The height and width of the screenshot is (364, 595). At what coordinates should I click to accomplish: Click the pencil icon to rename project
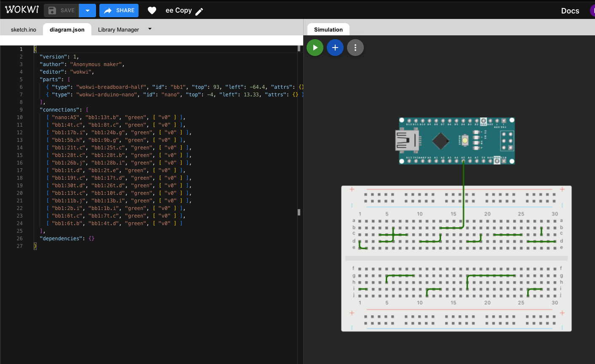click(x=200, y=11)
